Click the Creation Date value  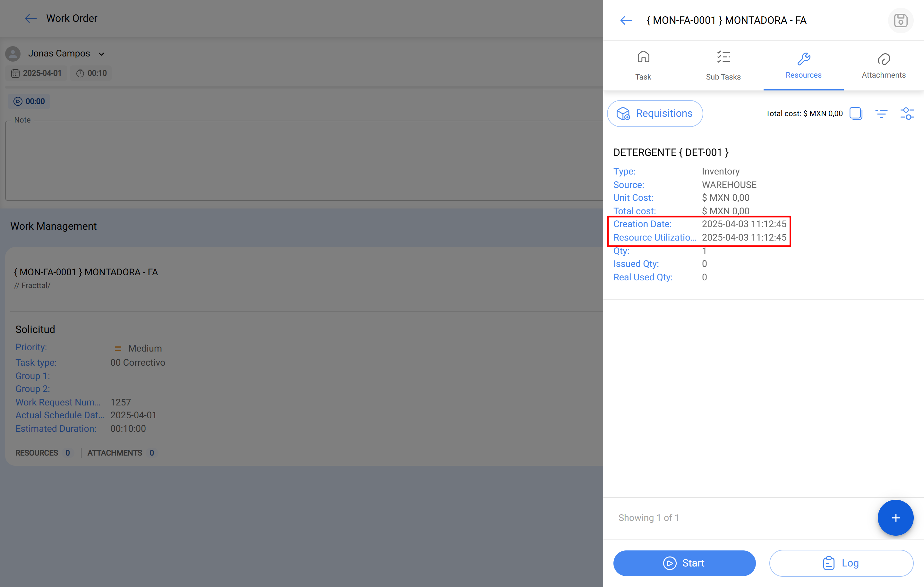744,224
